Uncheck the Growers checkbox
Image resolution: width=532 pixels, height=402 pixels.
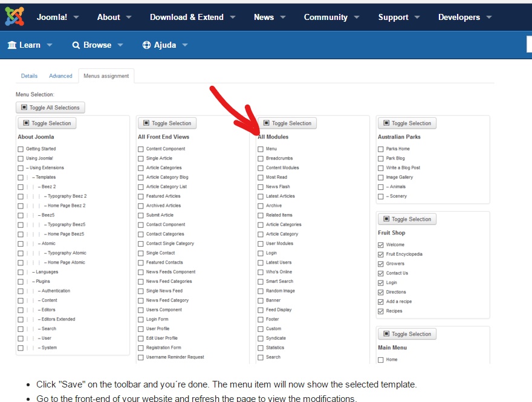click(x=381, y=264)
